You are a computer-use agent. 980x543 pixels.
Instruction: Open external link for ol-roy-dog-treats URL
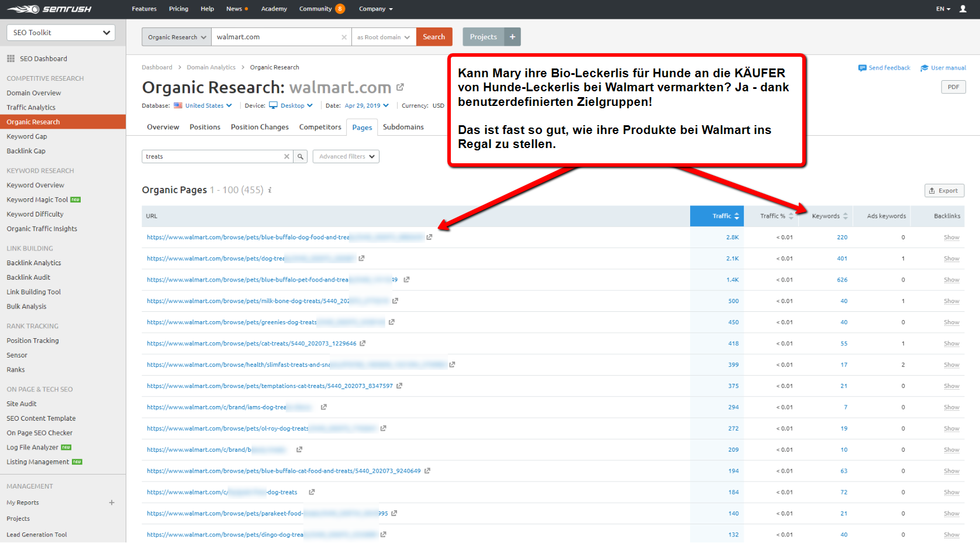pyautogui.click(x=383, y=428)
